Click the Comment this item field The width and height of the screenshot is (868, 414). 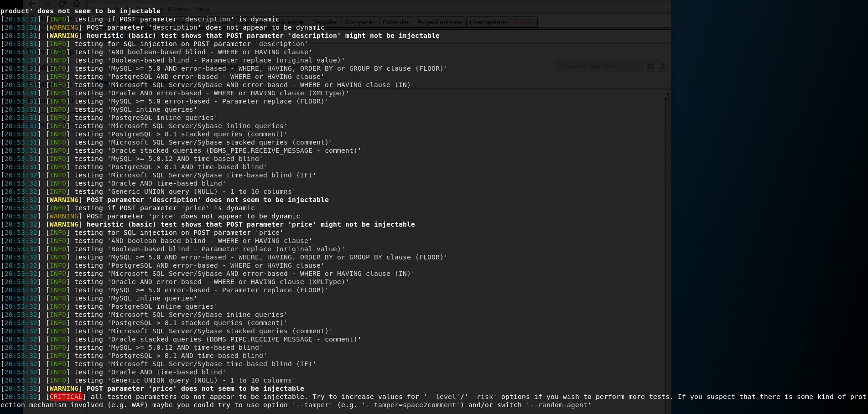(599, 67)
